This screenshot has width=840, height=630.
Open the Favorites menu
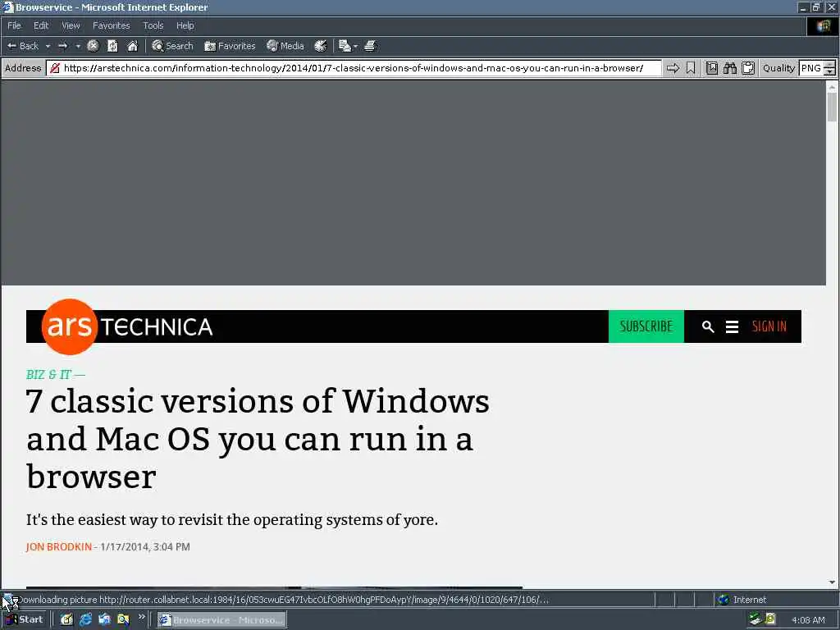point(111,25)
